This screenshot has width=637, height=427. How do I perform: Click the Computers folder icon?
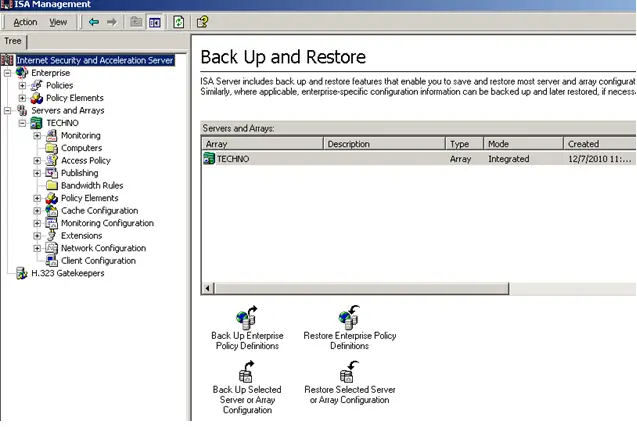[x=52, y=148]
